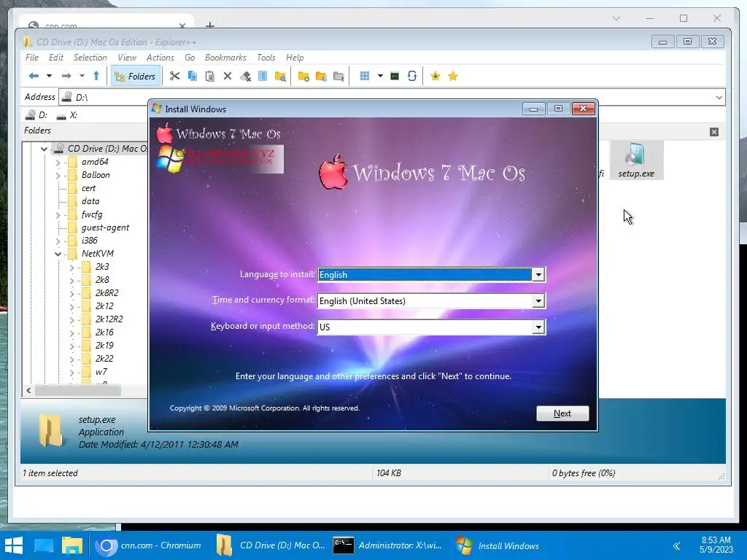This screenshot has width=747, height=560.
Task: Click the Add Bookmark star icon
Action: coord(435,76)
